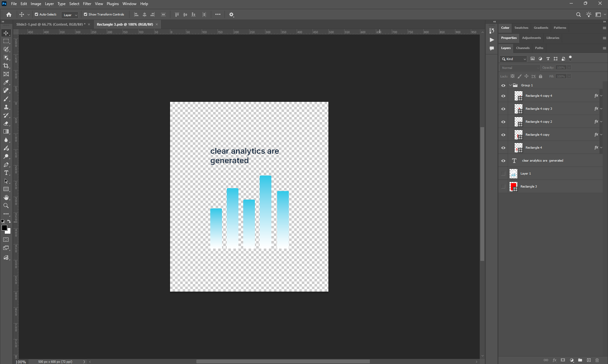Click the zoom percentage field
Image resolution: width=608 pixels, height=364 pixels.
pyautogui.click(x=21, y=362)
